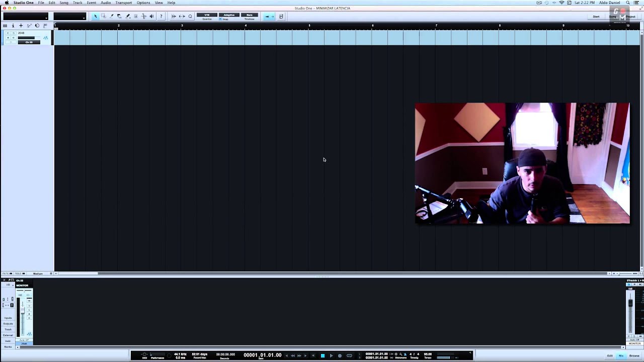This screenshot has height=362, width=644.
Task: Select the Mute tool
Action: tap(135, 16)
